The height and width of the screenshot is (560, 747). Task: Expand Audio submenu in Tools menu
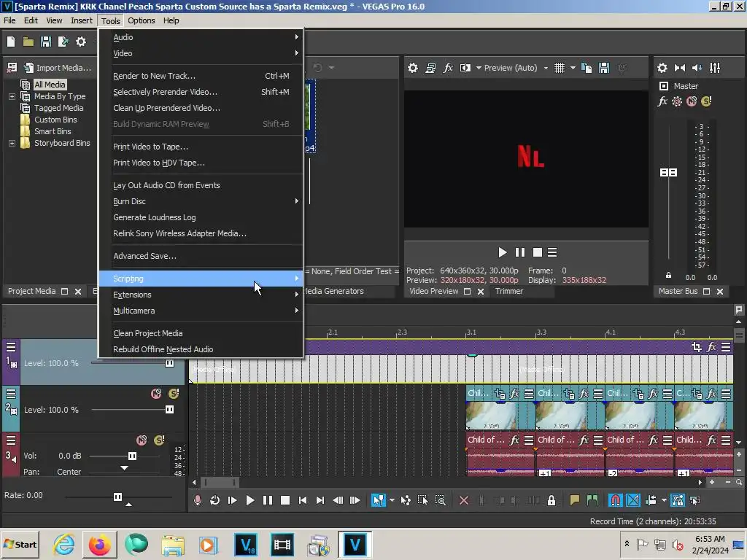tap(201, 37)
